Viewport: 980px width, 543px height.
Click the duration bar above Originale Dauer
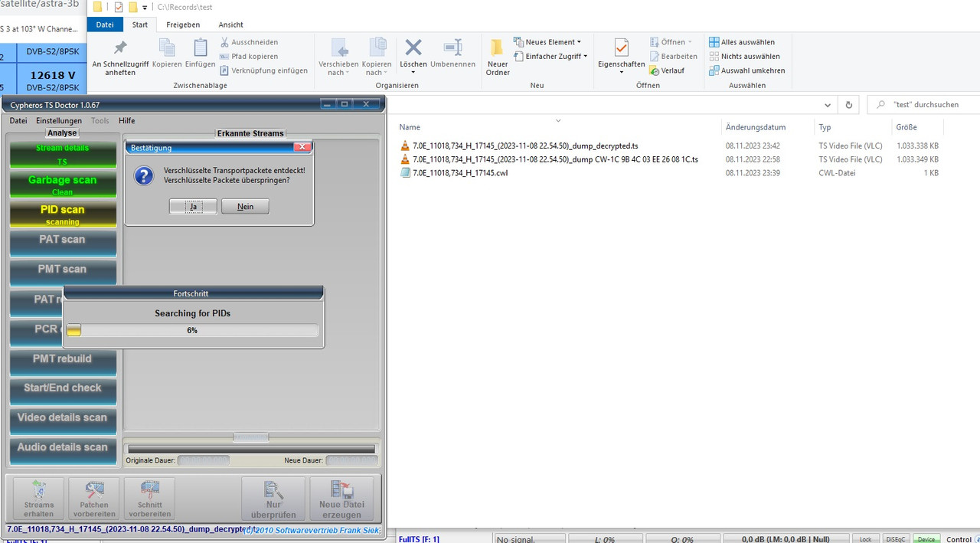click(252, 448)
